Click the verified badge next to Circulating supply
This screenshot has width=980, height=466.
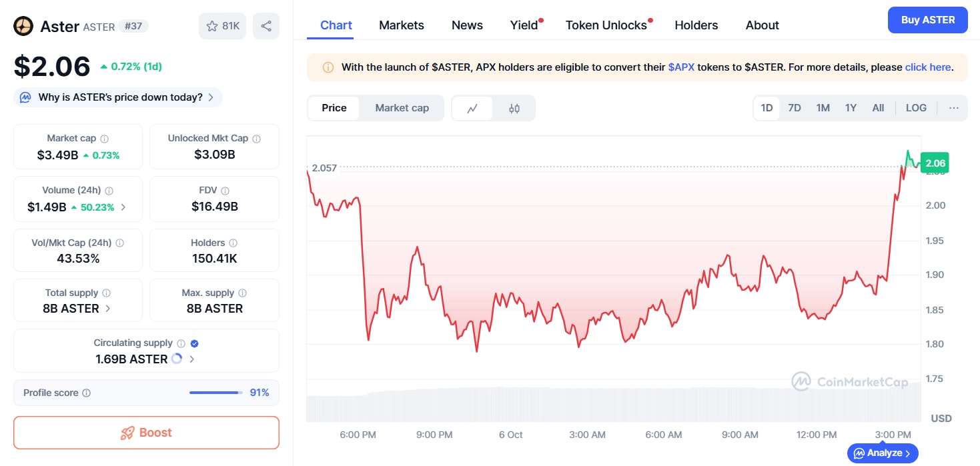point(194,343)
